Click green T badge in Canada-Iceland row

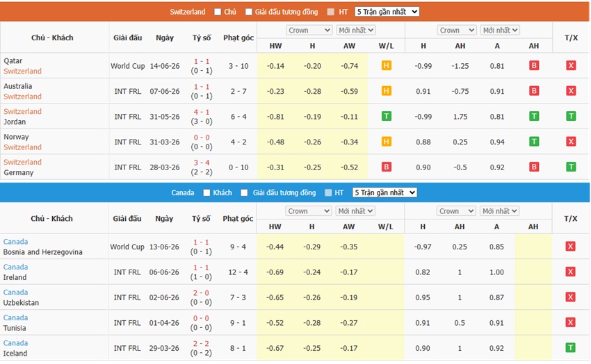(570, 348)
